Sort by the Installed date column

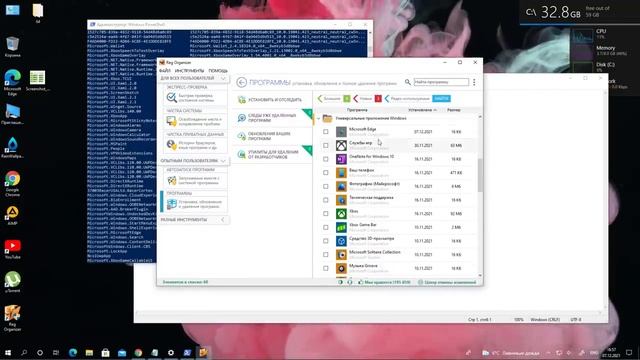422,110
